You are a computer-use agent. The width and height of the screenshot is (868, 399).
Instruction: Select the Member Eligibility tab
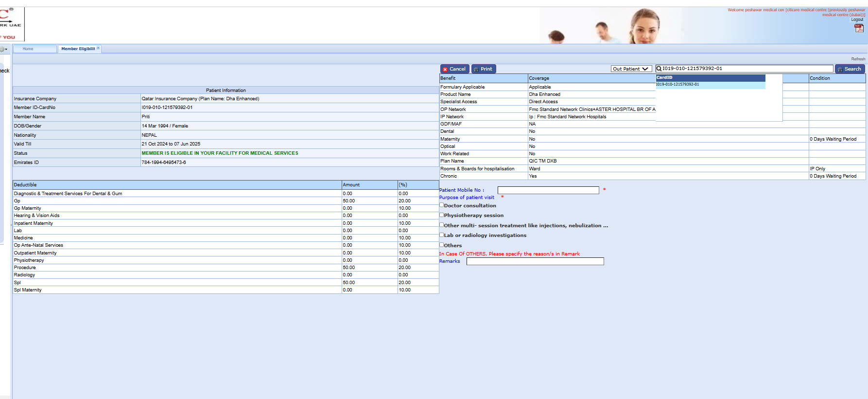[78, 49]
